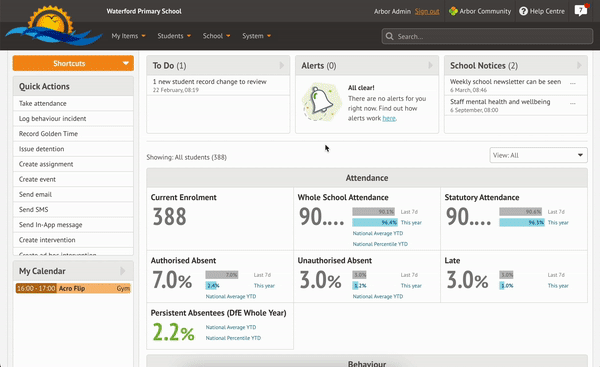Viewport: 600px width, 367px height.
Task: Click Whole School Attendance 96.4% year bar
Action: 375,222
